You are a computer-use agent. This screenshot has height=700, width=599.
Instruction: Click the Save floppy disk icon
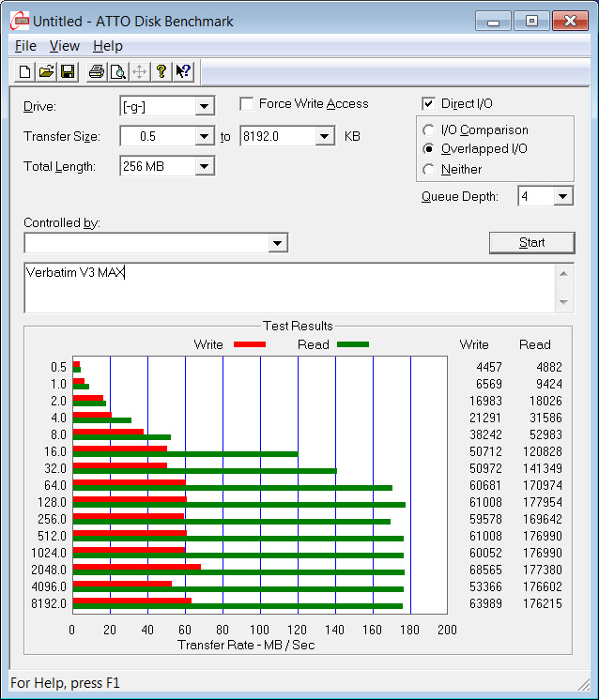[x=68, y=72]
